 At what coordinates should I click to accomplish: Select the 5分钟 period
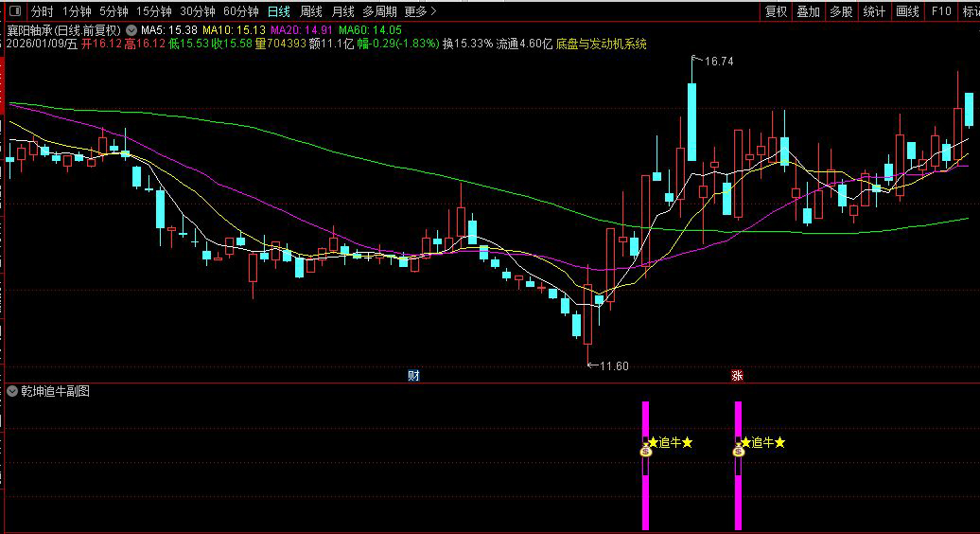point(114,11)
